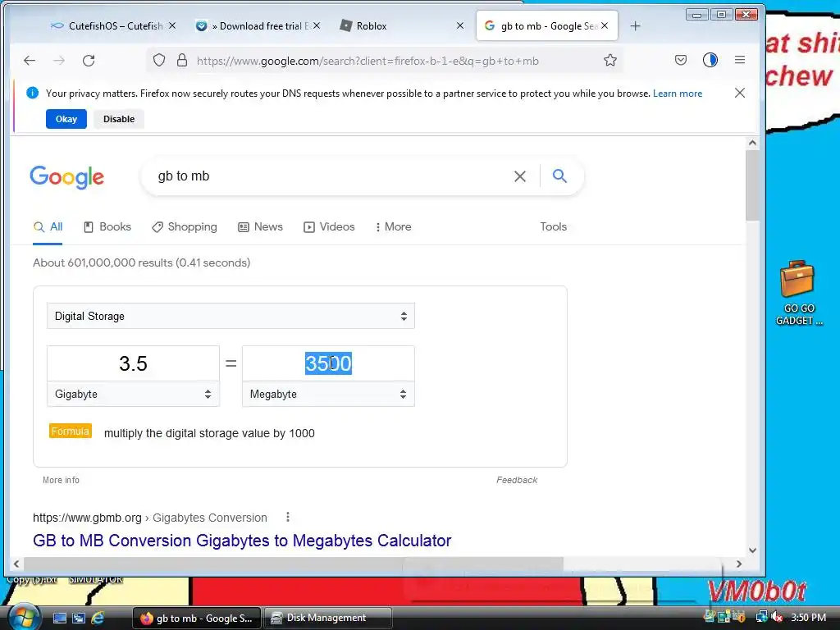Click the horizontal scrollbar left arrow
The width and height of the screenshot is (840, 630).
click(16, 564)
